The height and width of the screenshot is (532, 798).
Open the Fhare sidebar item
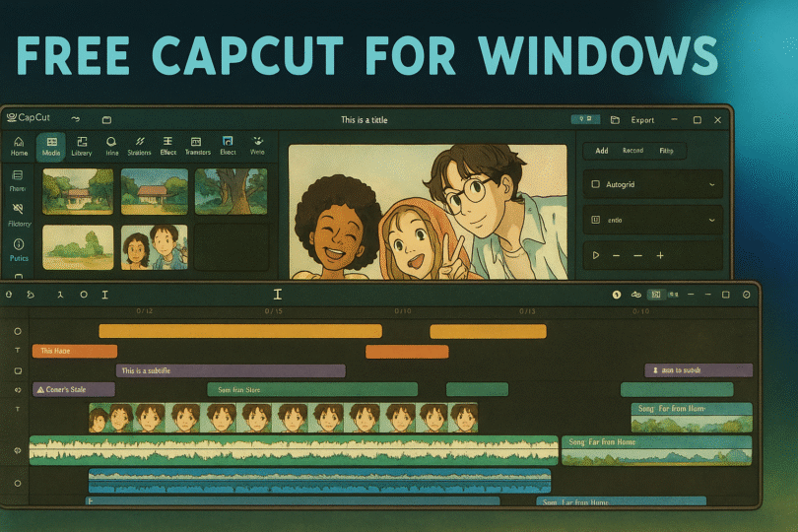pos(18,180)
